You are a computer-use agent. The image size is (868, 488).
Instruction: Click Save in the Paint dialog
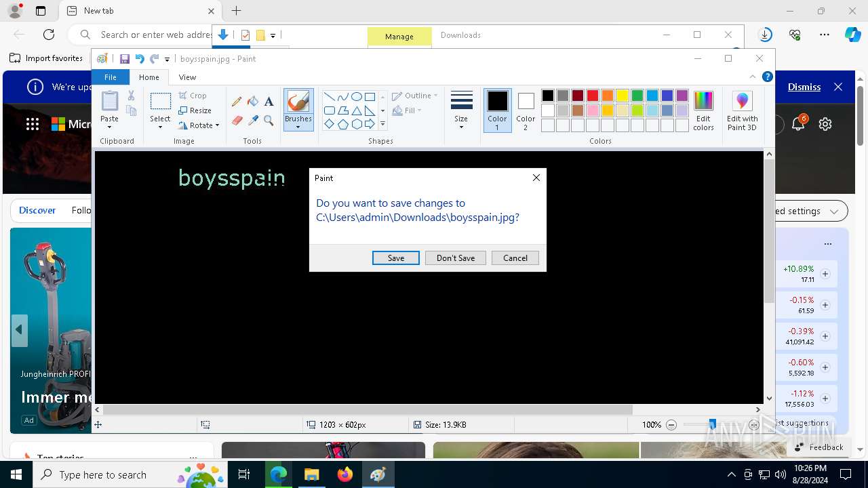point(396,258)
